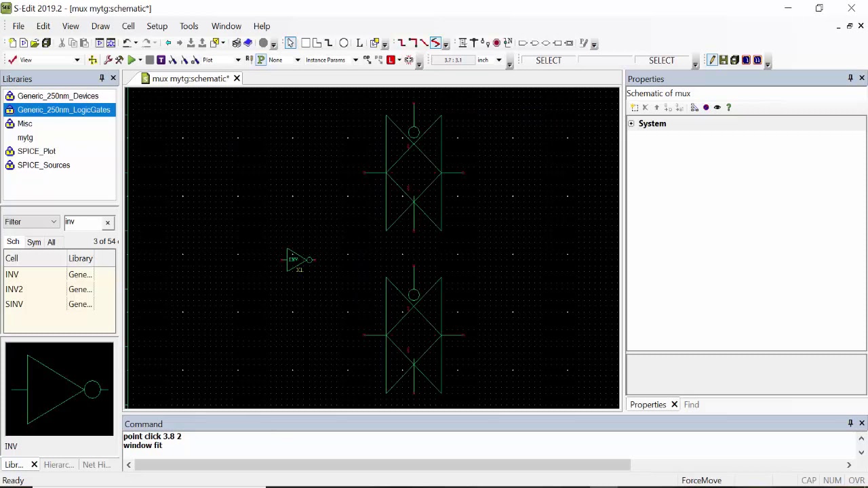Open the dropdown arrow beside the Undo icon
Screen dimensions: 868x488
tap(135, 43)
